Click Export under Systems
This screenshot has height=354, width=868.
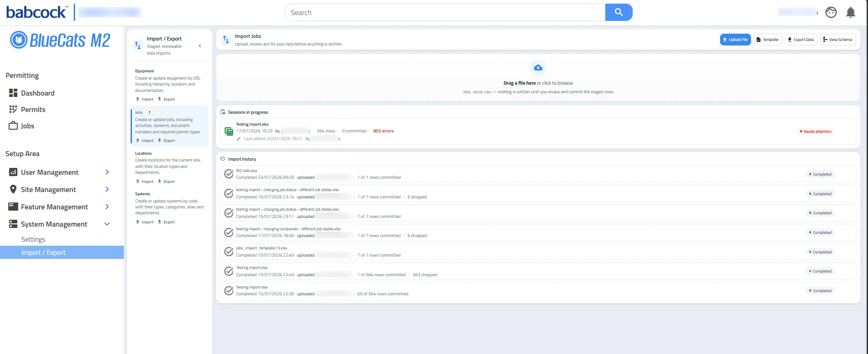click(166, 222)
